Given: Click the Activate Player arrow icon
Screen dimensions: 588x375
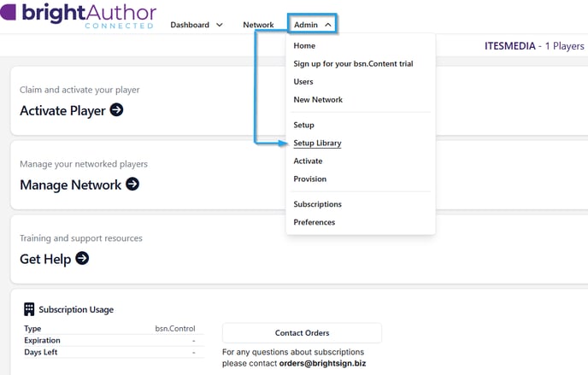Looking at the screenshot, I should point(116,109).
